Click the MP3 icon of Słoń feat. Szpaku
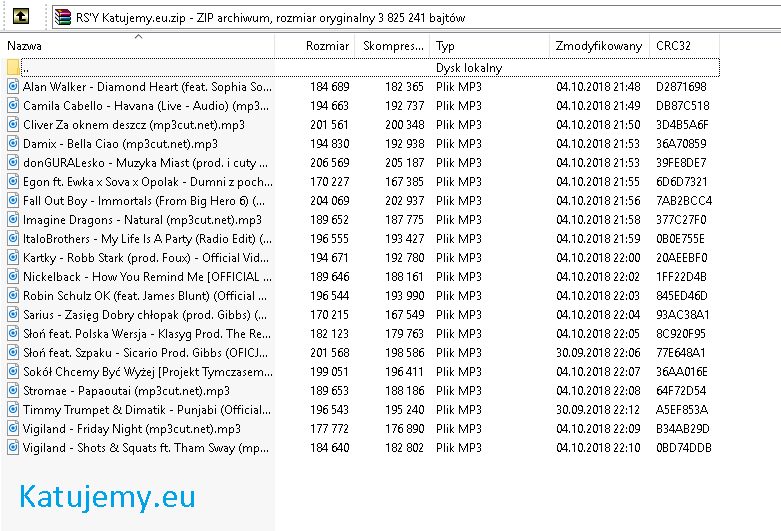 (13, 353)
